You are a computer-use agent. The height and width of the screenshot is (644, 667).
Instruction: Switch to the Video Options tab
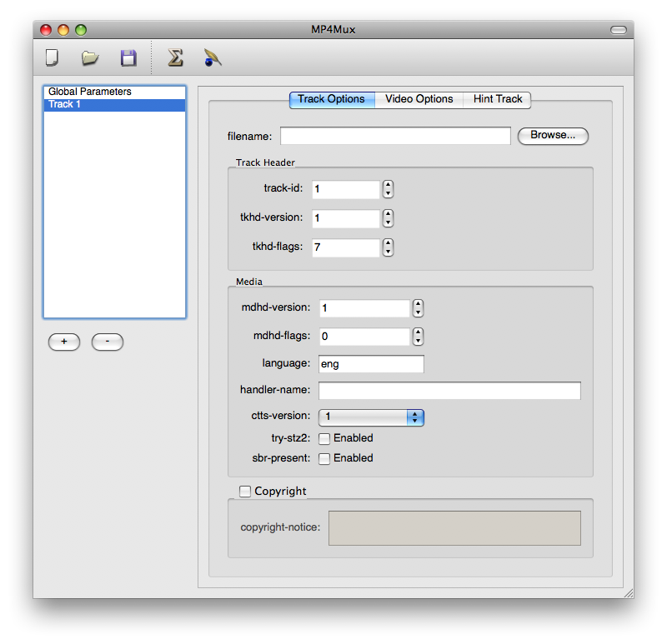[x=419, y=99]
